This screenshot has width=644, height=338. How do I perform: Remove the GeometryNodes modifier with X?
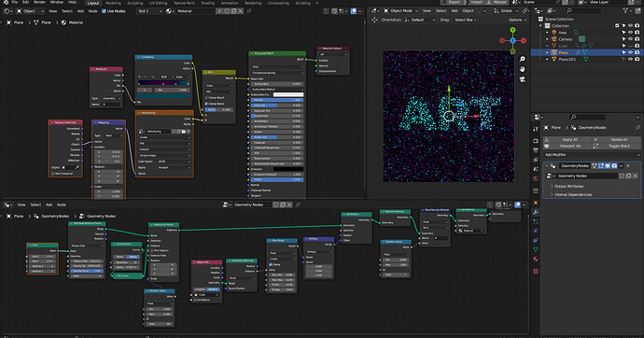click(x=627, y=166)
